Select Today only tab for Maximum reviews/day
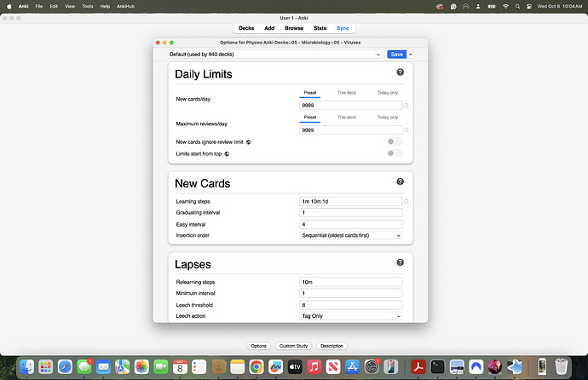The height and width of the screenshot is (380, 588). click(388, 118)
